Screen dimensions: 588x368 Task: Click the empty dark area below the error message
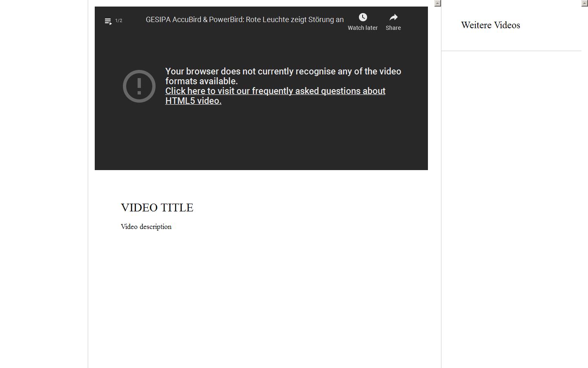click(261, 139)
